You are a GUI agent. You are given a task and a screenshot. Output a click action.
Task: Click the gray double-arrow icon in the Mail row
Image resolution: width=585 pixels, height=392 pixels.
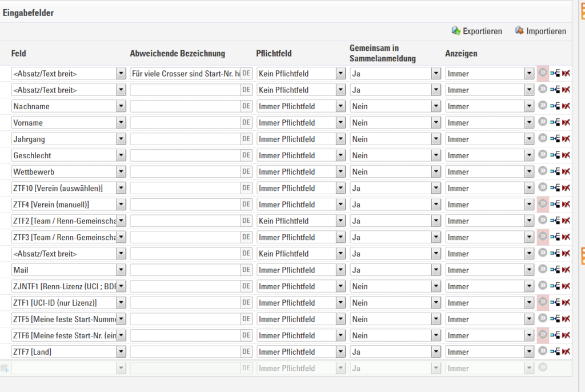(543, 269)
